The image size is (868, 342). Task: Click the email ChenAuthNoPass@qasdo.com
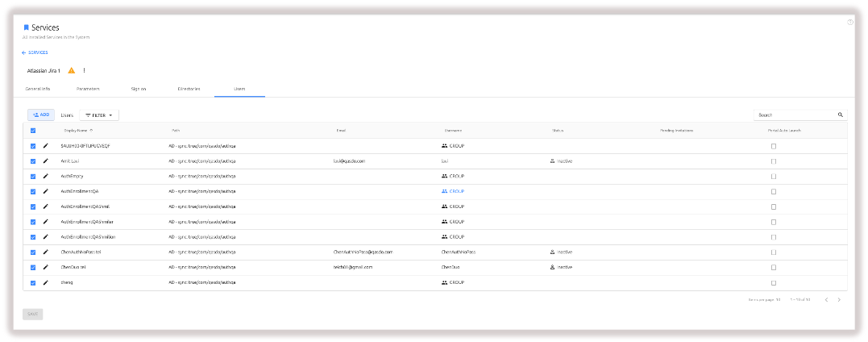click(363, 252)
